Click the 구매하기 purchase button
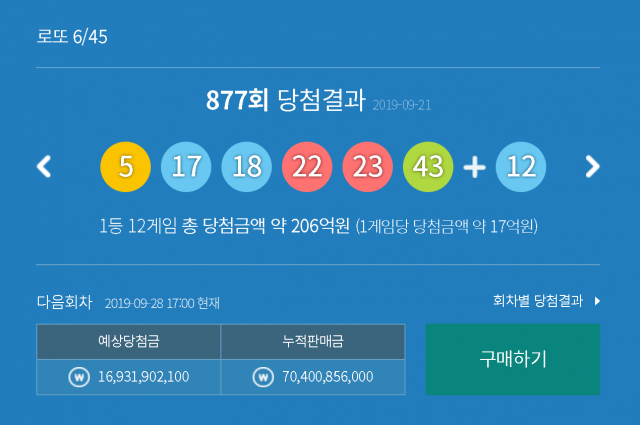The image size is (640, 425). point(513,359)
